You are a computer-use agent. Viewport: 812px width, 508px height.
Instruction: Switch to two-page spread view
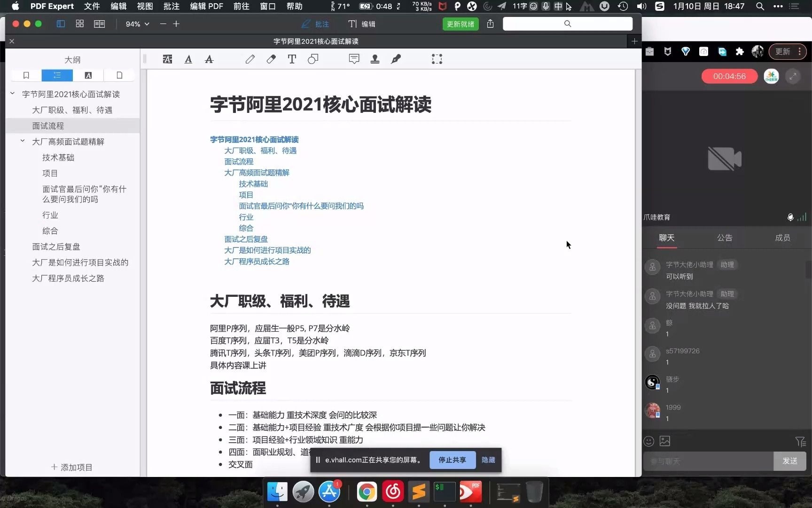coord(100,24)
